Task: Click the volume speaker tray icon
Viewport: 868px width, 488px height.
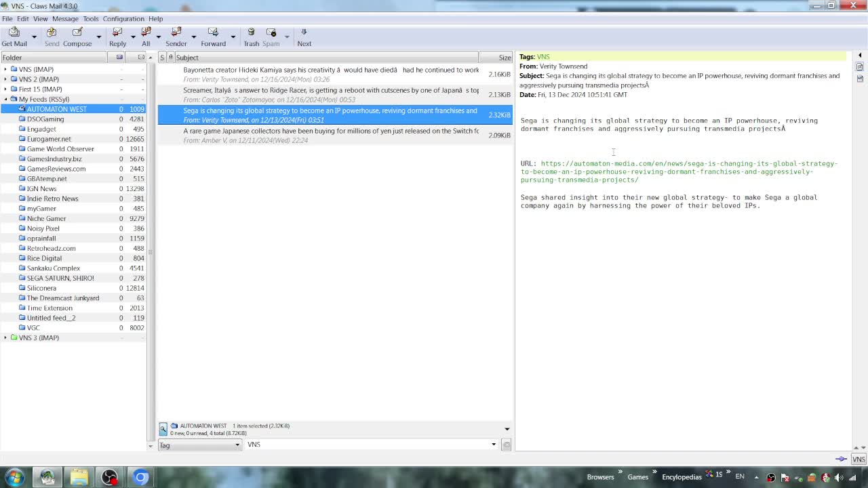Action: 839,477
